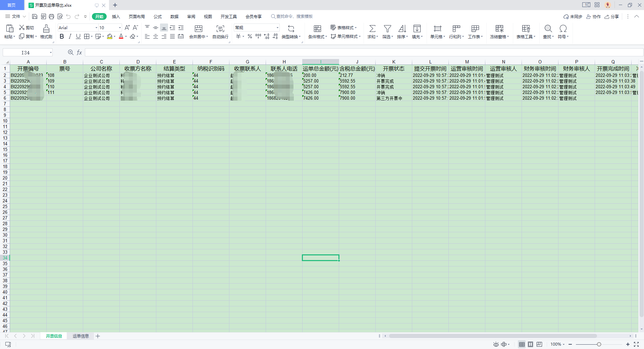Expand the Name Box dropdown showing I34

click(x=51, y=53)
